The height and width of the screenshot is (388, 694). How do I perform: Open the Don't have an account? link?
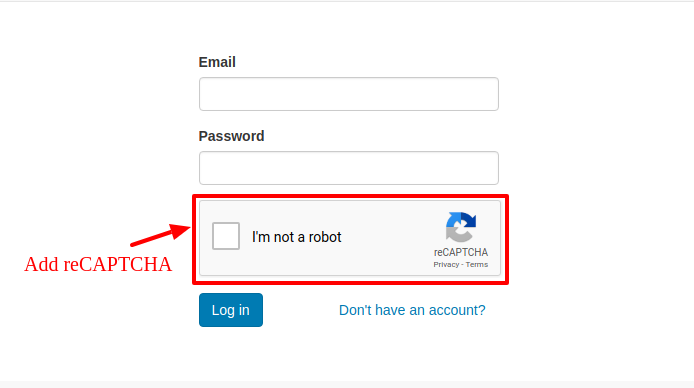(412, 310)
